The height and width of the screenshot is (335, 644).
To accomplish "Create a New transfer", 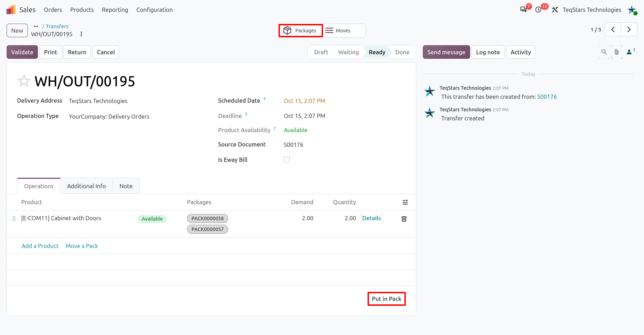I will [x=17, y=31].
